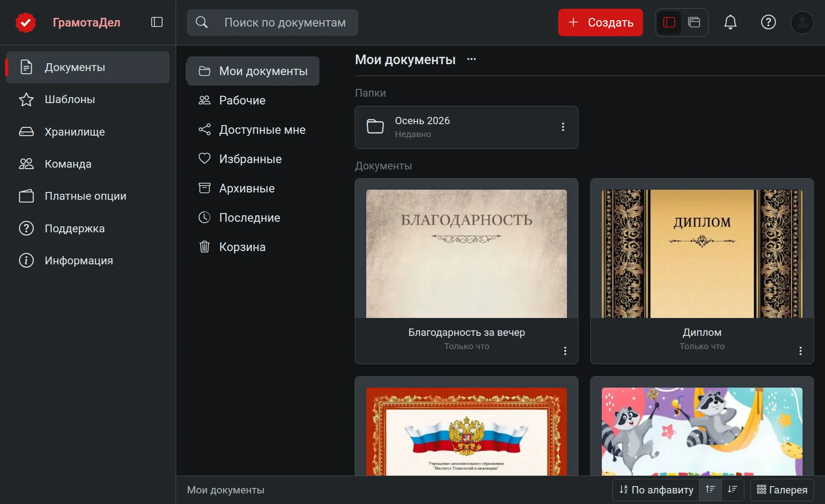Open the user profile avatar

pyautogui.click(x=802, y=22)
